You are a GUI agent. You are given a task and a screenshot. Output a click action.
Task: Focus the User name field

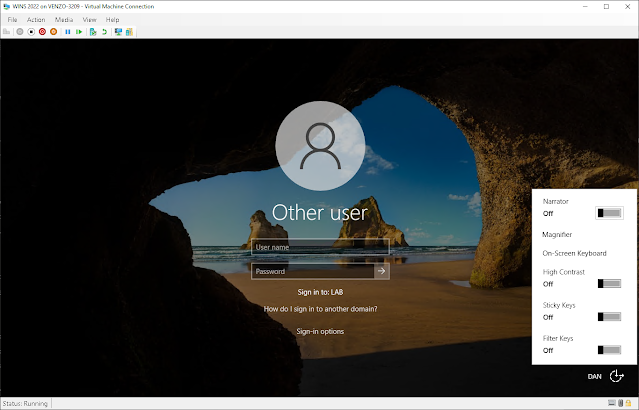click(x=320, y=247)
